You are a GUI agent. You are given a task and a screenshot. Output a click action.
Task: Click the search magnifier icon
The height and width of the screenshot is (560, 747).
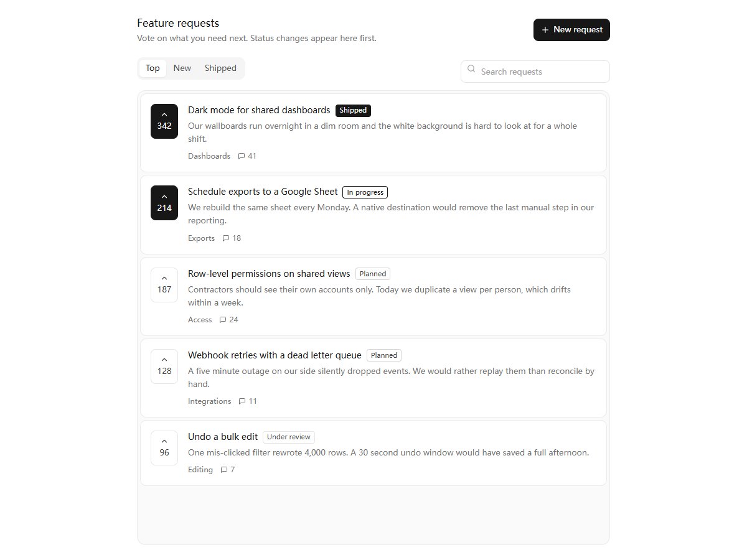(x=471, y=69)
